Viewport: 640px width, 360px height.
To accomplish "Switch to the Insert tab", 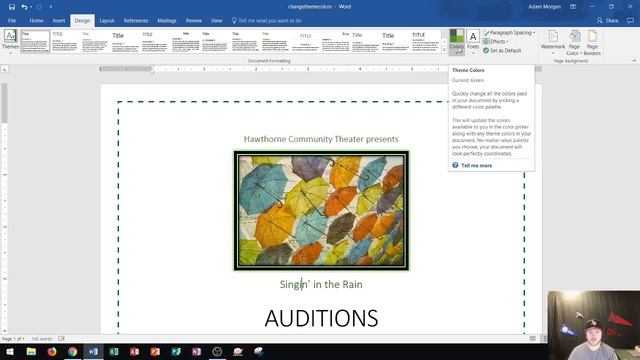I will click(x=59, y=20).
